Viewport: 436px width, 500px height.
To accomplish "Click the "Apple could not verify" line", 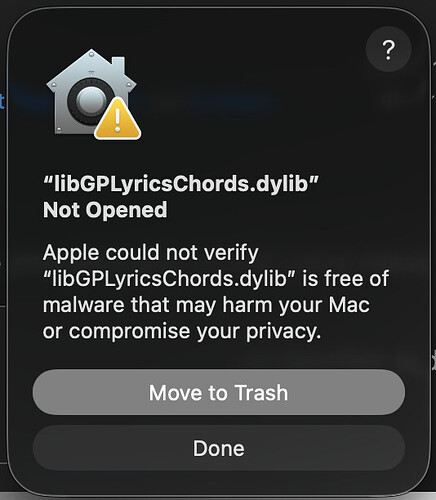I will coord(151,252).
